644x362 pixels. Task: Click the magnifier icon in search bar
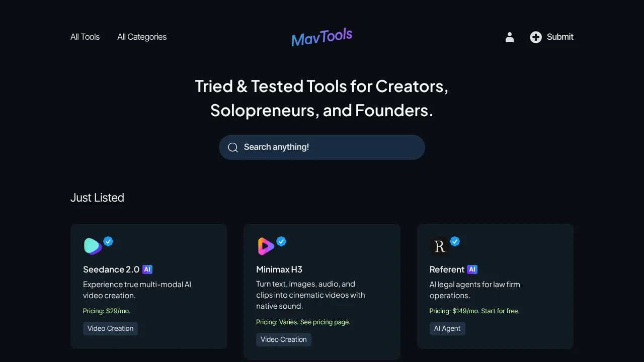(232, 147)
